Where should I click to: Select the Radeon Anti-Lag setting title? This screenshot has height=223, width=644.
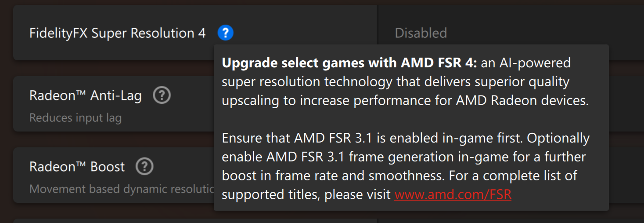(86, 95)
